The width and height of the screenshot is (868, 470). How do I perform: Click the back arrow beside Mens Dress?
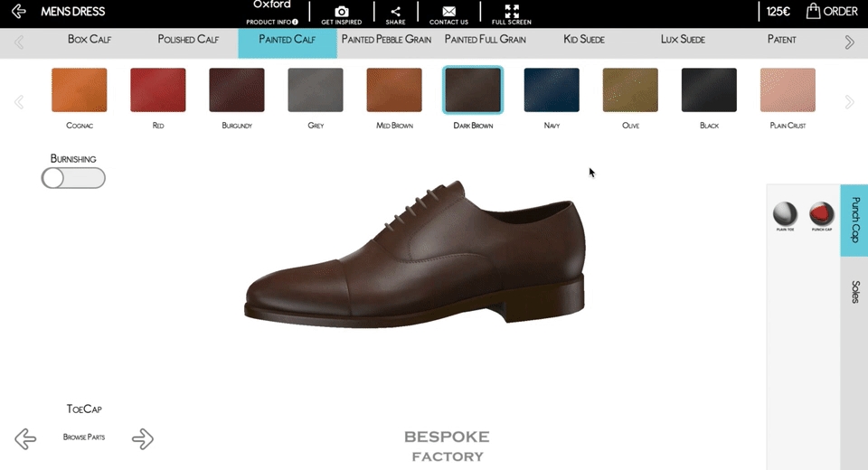(x=18, y=12)
